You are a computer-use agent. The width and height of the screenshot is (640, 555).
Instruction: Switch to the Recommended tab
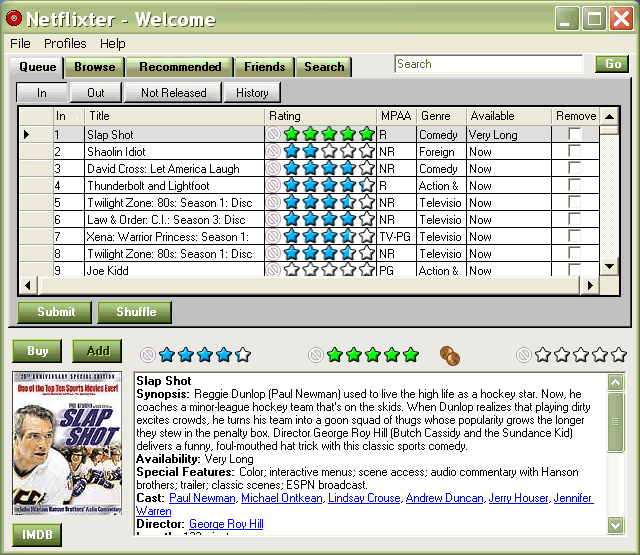pyautogui.click(x=180, y=67)
